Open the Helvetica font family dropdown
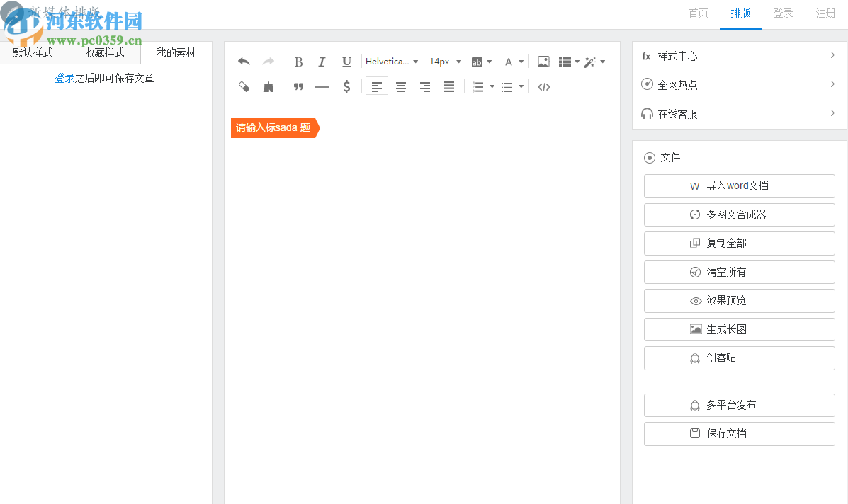Image resolution: width=848 pixels, height=504 pixels. point(392,62)
